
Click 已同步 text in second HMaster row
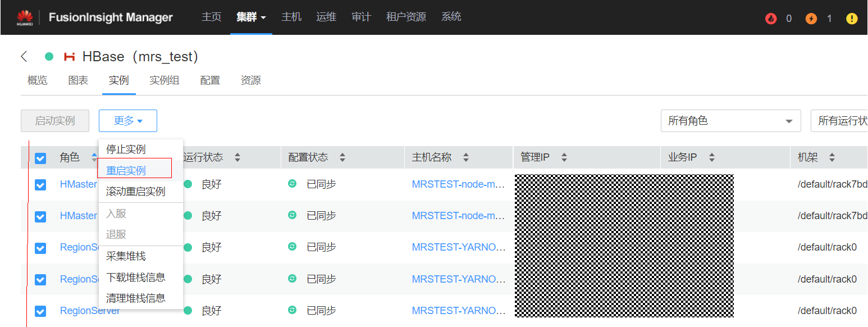click(x=321, y=216)
